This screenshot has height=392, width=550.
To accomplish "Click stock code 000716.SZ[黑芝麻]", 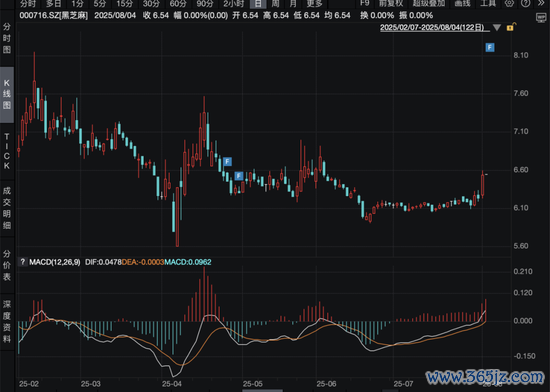I will pyautogui.click(x=54, y=15).
